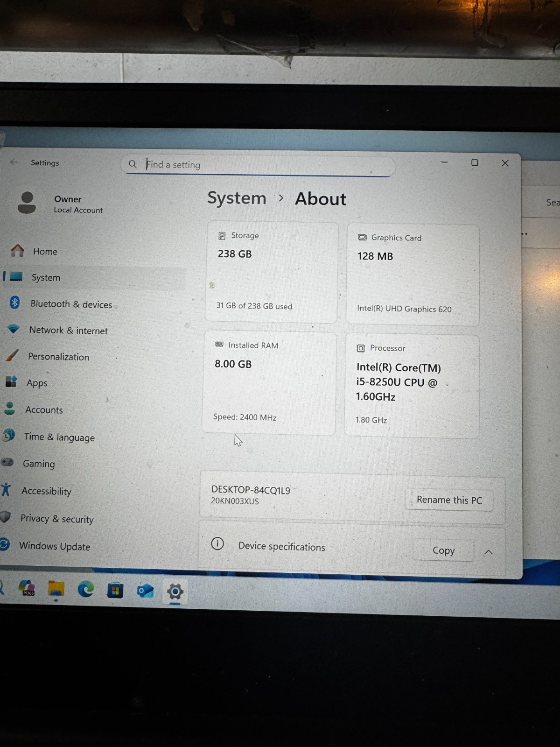Click the Accounts person icon
Image resolution: width=560 pixels, height=747 pixels.
9,409
